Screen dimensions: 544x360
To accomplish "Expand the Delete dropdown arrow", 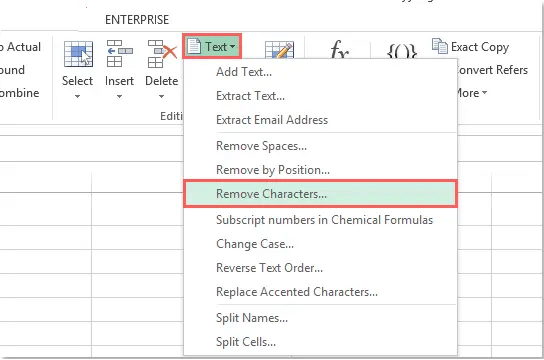I will tap(161, 96).
